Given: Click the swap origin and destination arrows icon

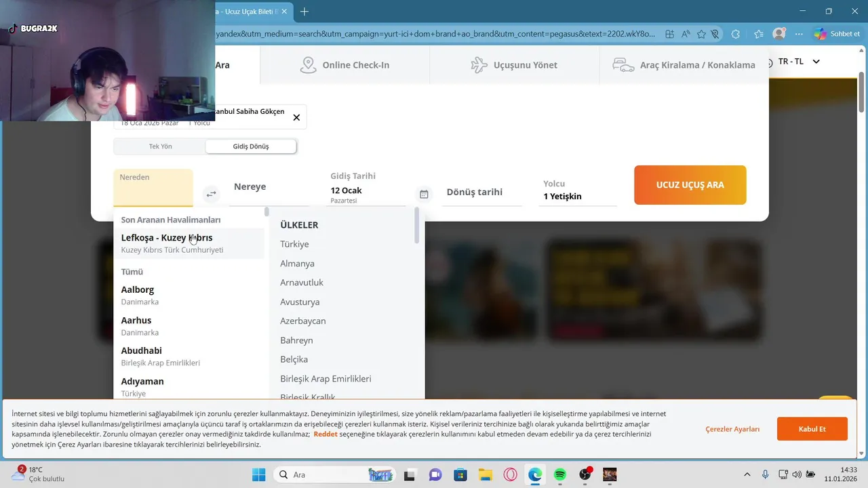Looking at the screenshot, I should [x=212, y=194].
